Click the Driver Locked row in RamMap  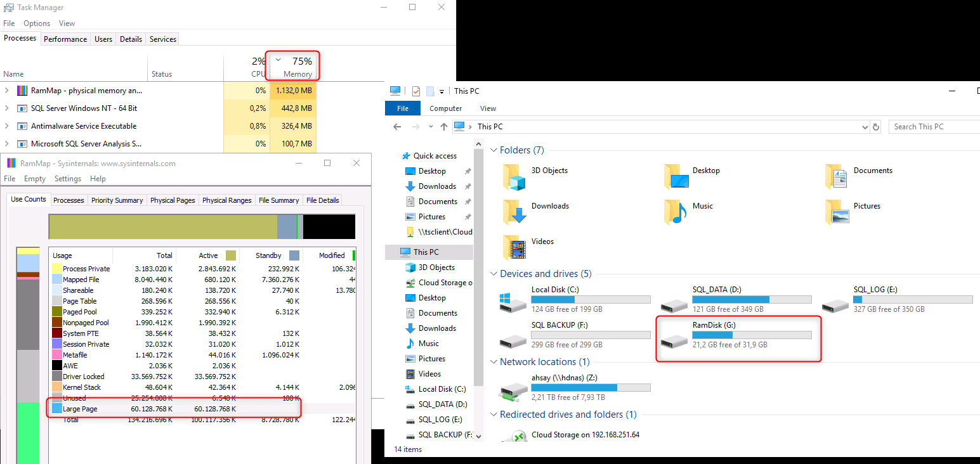point(203,377)
